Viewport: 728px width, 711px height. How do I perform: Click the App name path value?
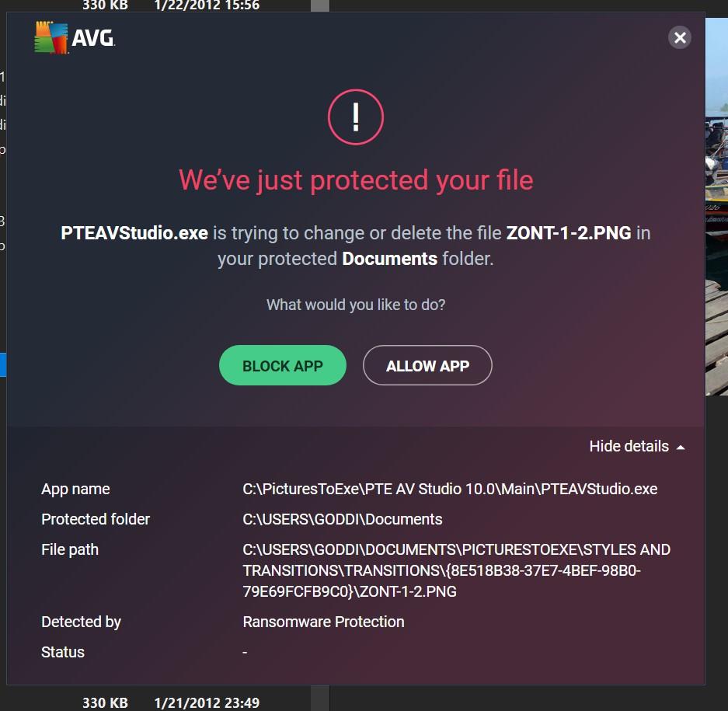pos(450,489)
